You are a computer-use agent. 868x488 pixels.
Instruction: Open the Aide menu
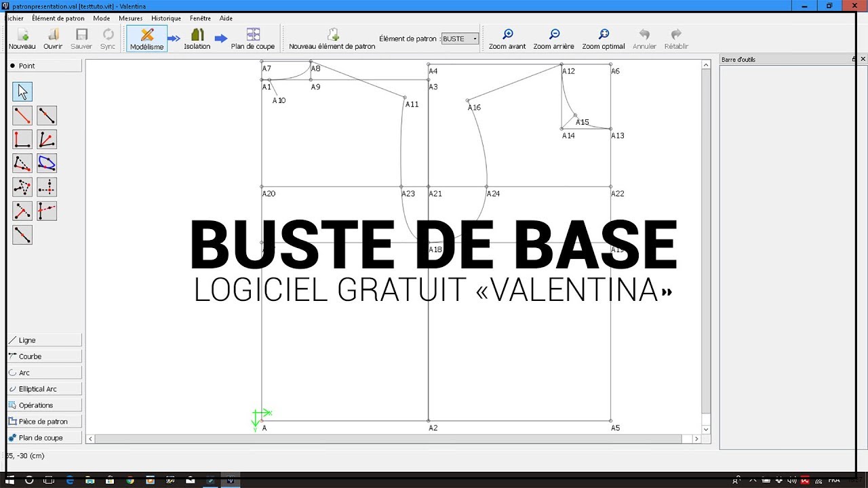[226, 18]
